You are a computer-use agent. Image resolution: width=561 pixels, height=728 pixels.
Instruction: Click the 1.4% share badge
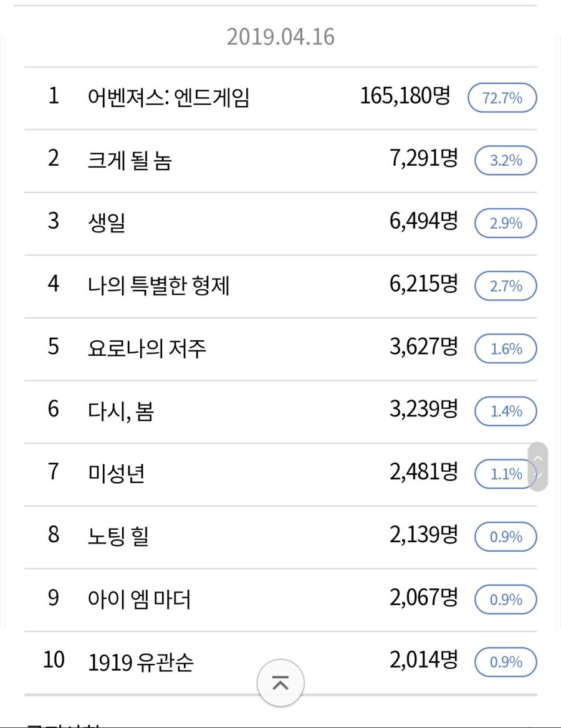click(x=506, y=411)
